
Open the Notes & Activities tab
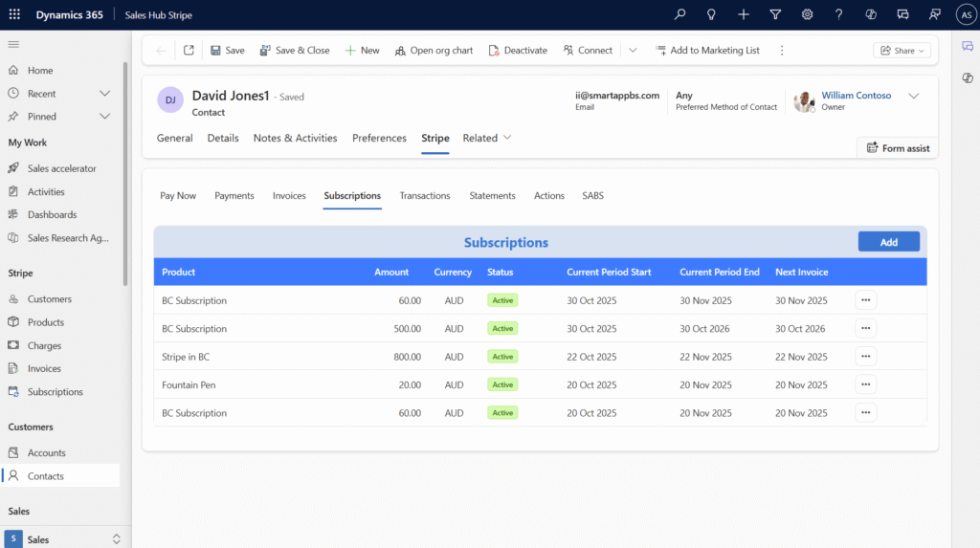295,138
